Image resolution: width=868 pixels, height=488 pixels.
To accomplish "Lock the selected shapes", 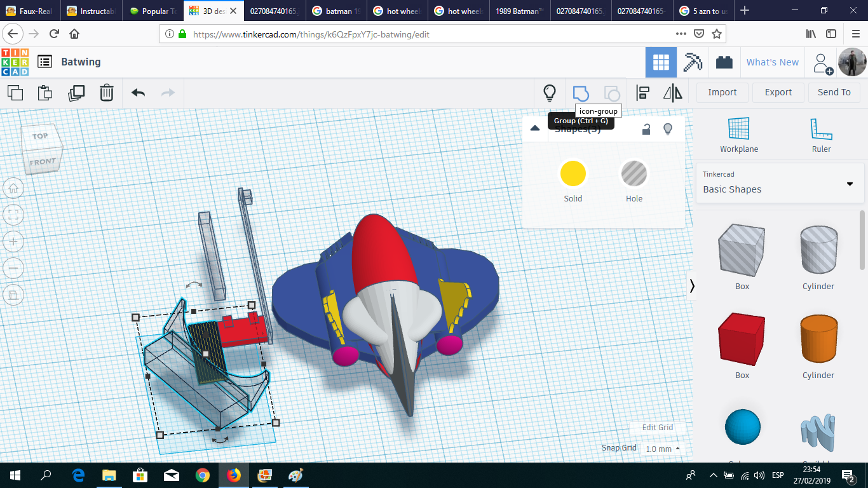I will (x=646, y=129).
